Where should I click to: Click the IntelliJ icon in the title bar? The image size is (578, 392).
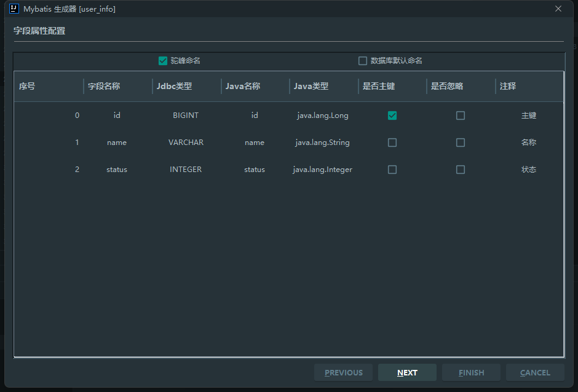pyautogui.click(x=14, y=9)
